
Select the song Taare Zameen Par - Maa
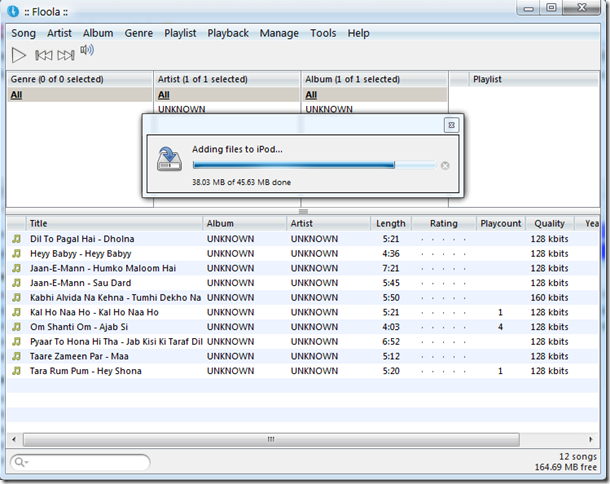click(302, 356)
